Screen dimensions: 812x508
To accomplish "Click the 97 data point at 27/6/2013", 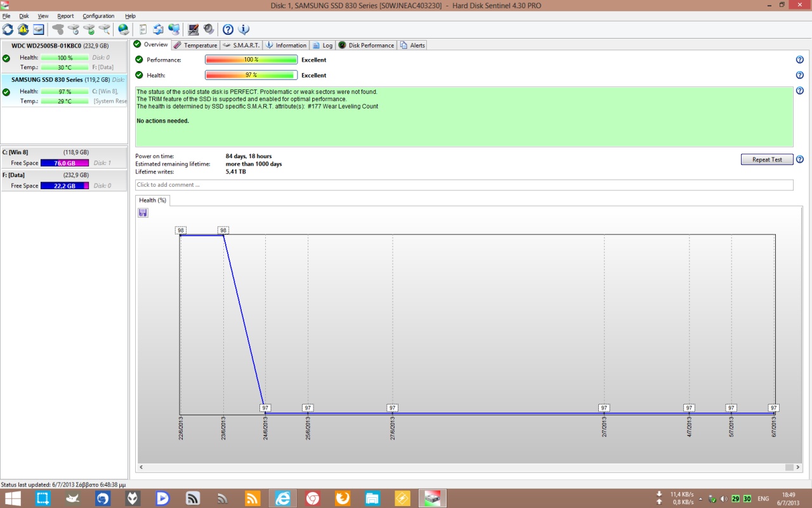I will tap(393, 408).
